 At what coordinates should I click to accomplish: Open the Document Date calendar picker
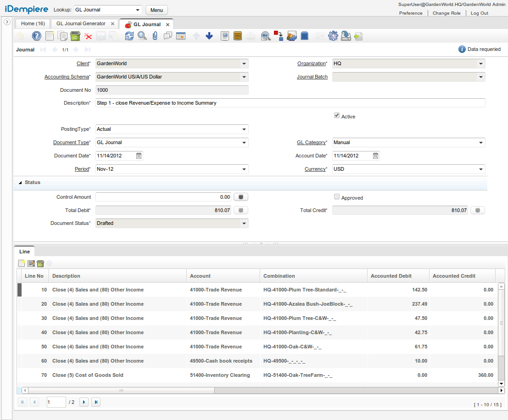click(139, 156)
